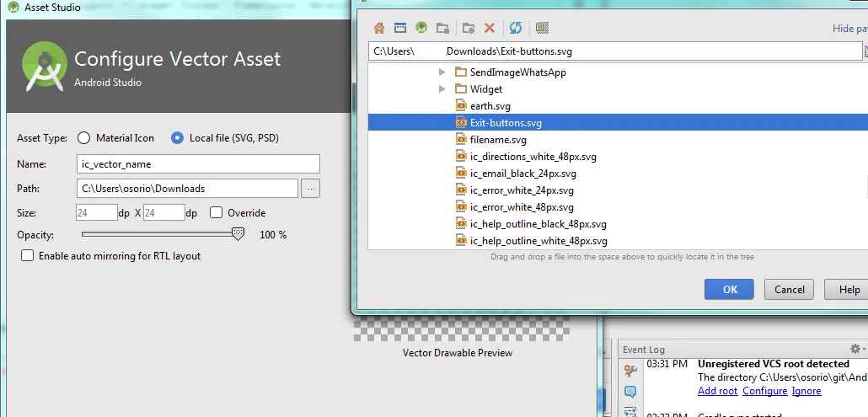Select Material Icon asset type
Screen dimensions: 868x417
click(x=84, y=137)
